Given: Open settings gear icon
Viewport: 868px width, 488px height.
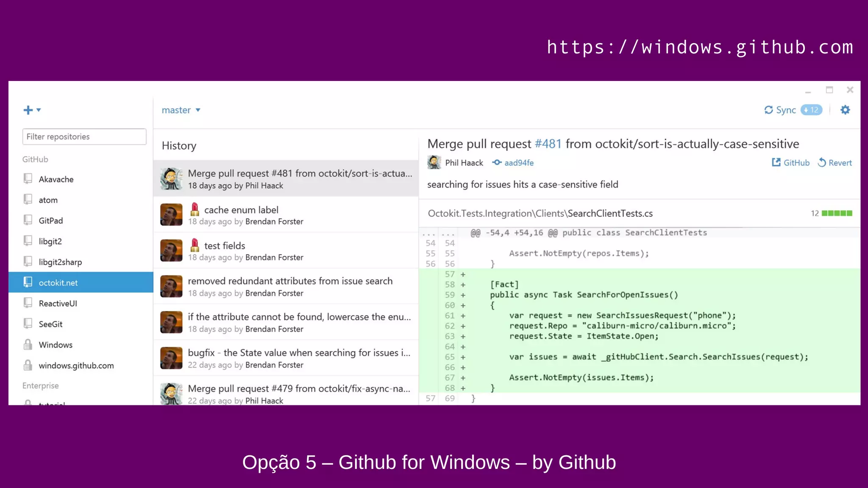Looking at the screenshot, I should click(x=845, y=110).
